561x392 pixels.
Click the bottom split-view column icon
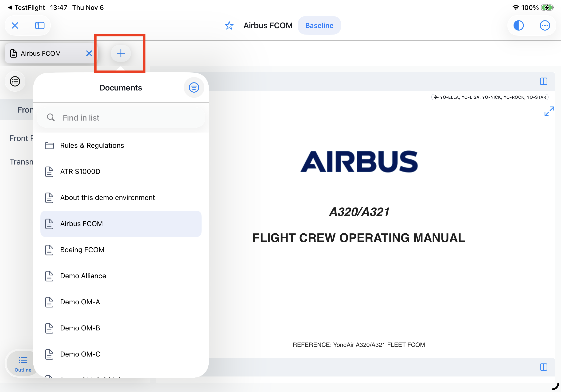click(x=543, y=367)
